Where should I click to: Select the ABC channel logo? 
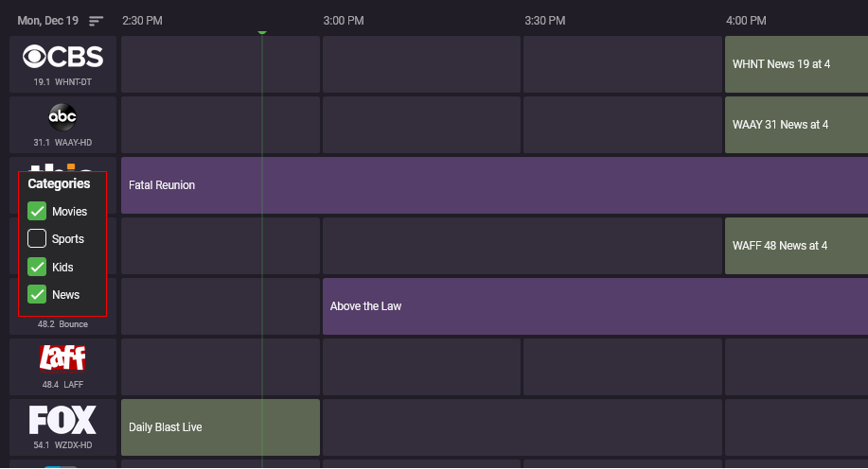tap(62, 117)
